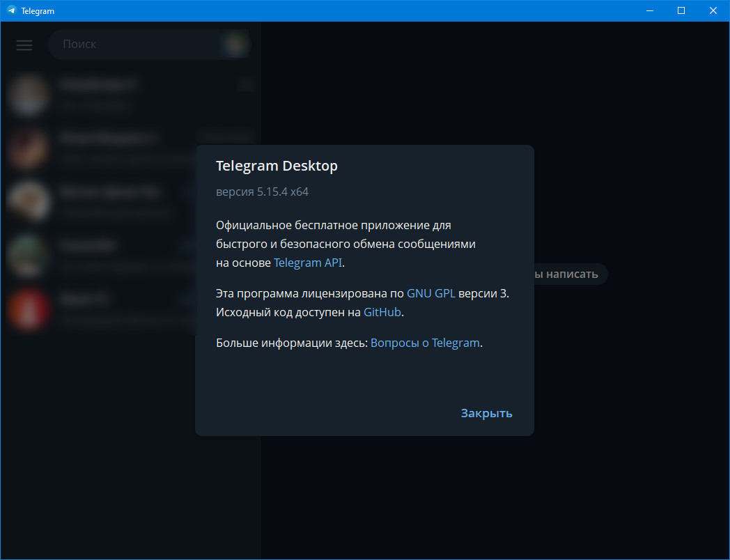Select the third chat avatar in list
The height and width of the screenshot is (560, 730).
[x=28, y=202]
